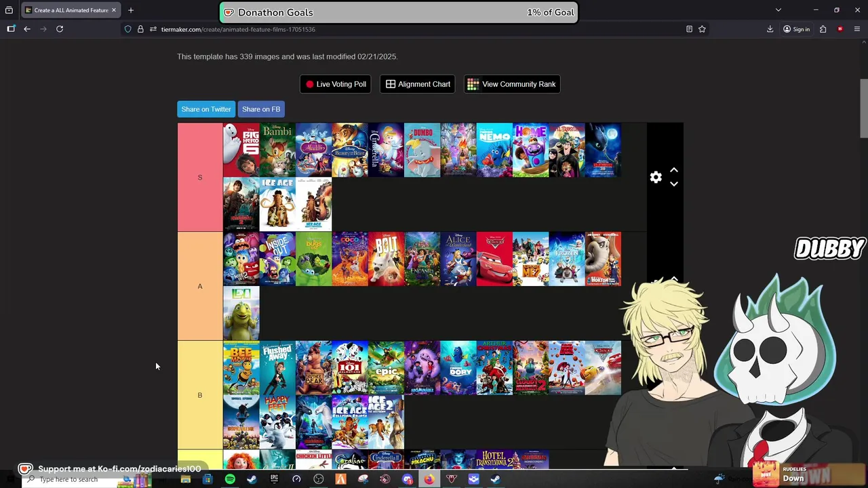Click View Community Rank button
The image size is (868, 488).
512,84
